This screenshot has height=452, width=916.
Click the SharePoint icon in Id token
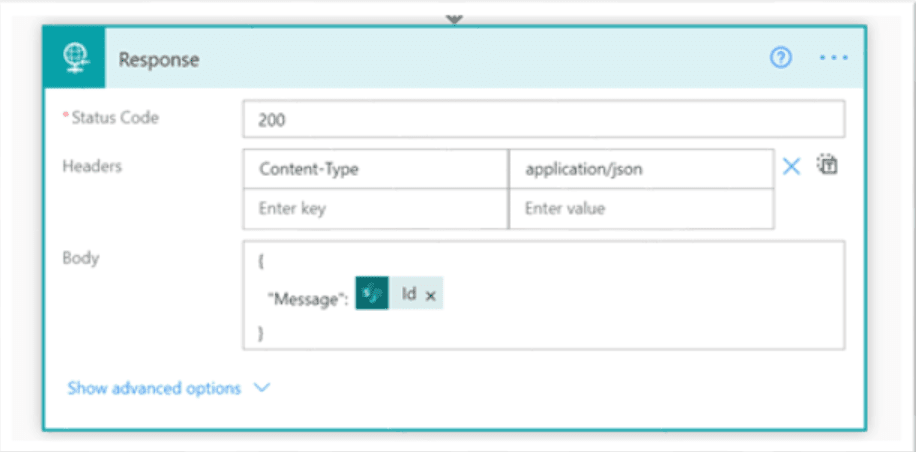(372, 295)
